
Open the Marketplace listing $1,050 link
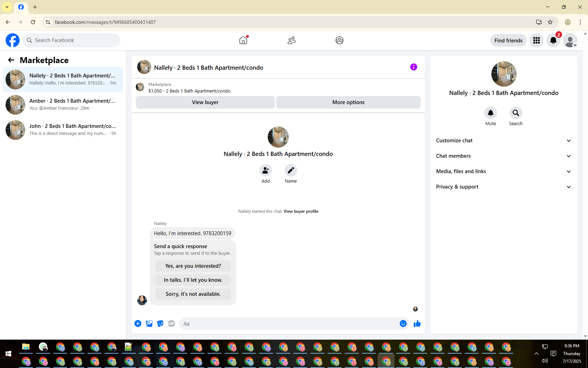point(189,91)
